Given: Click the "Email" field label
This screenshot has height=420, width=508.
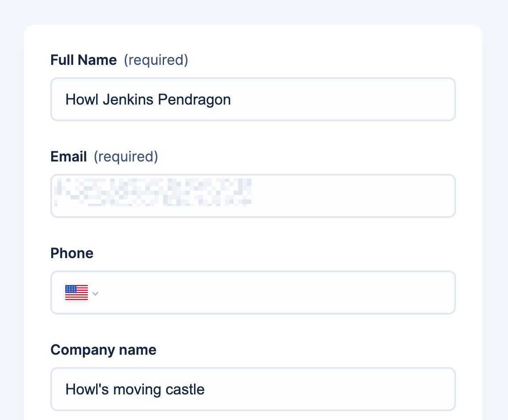Looking at the screenshot, I should (69, 157).
